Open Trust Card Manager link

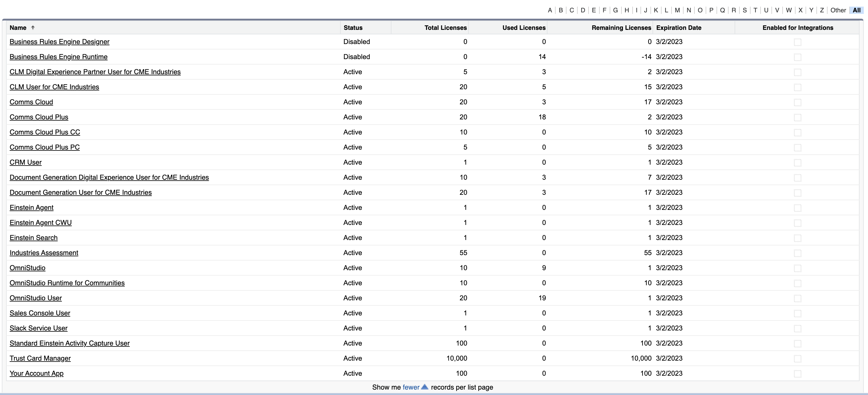[40, 358]
